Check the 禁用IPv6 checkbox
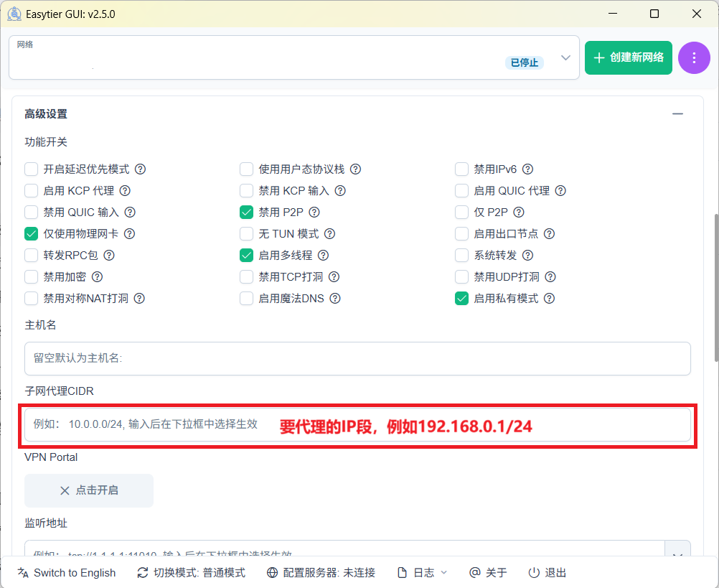Image resolution: width=719 pixels, height=588 pixels. point(461,169)
